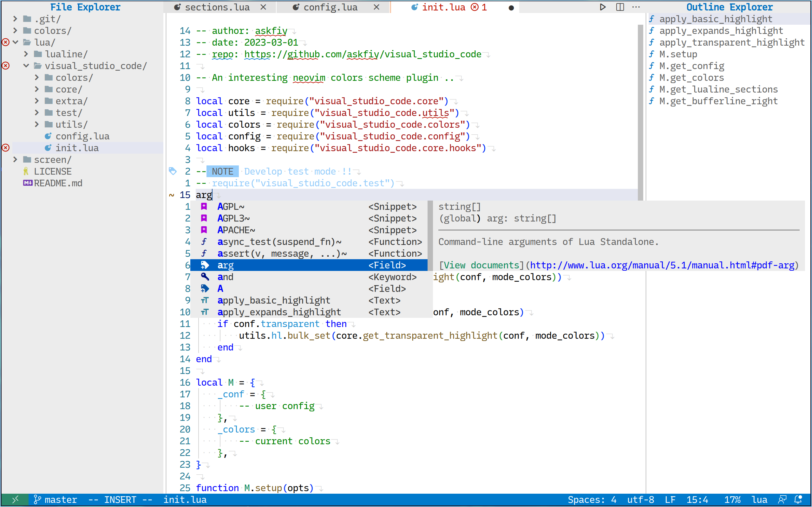
Task: Expand the lualine folder
Action: click(x=26, y=54)
